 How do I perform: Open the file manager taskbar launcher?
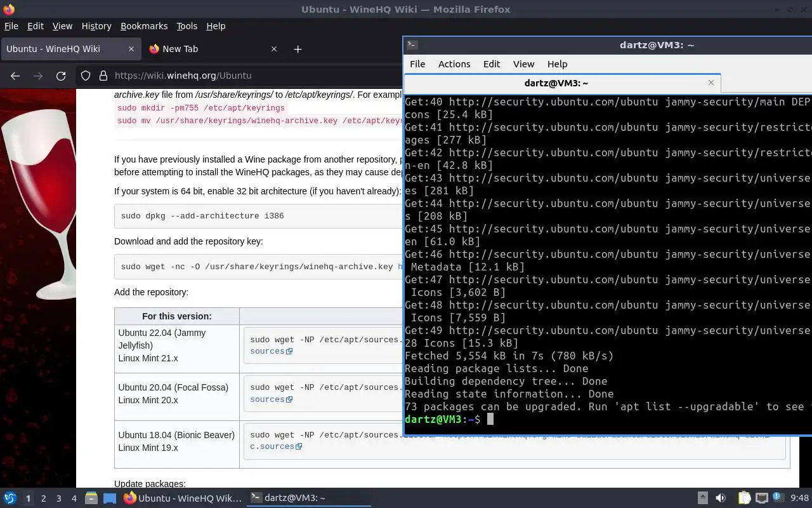pyautogui.click(x=91, y=498)
